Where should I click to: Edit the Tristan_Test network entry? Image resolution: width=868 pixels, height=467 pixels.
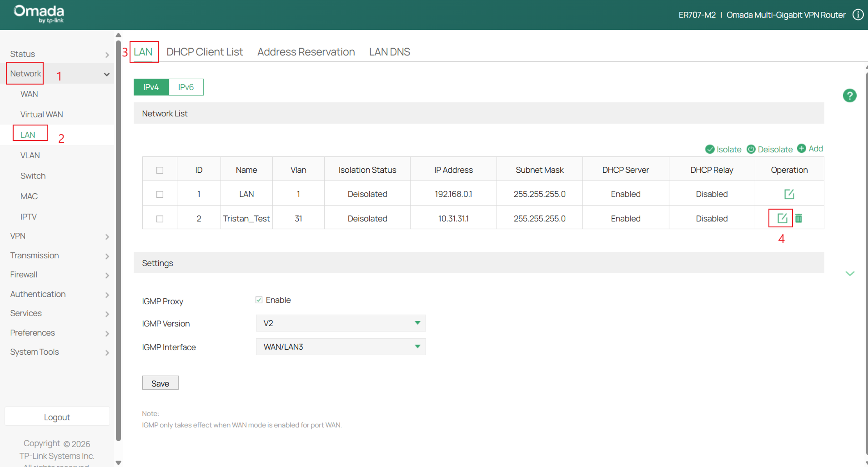click(782, 218)
